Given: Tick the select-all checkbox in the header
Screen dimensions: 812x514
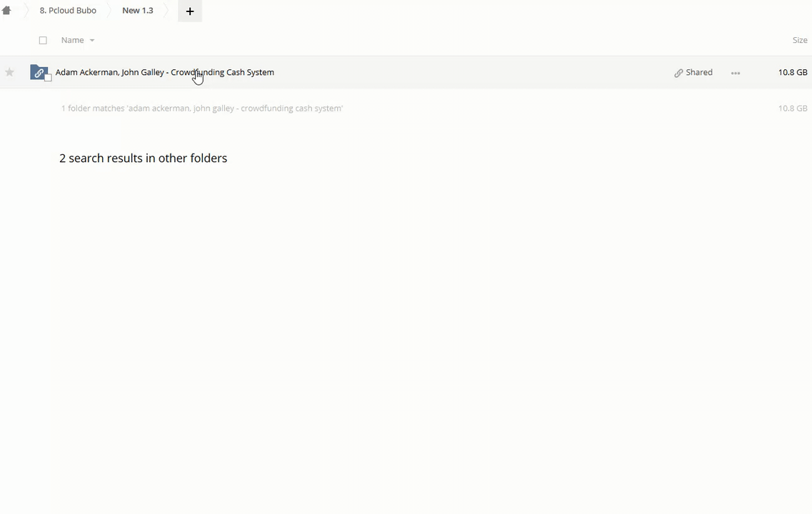Looking at the screenshot, I should click(x=43, y=41).
